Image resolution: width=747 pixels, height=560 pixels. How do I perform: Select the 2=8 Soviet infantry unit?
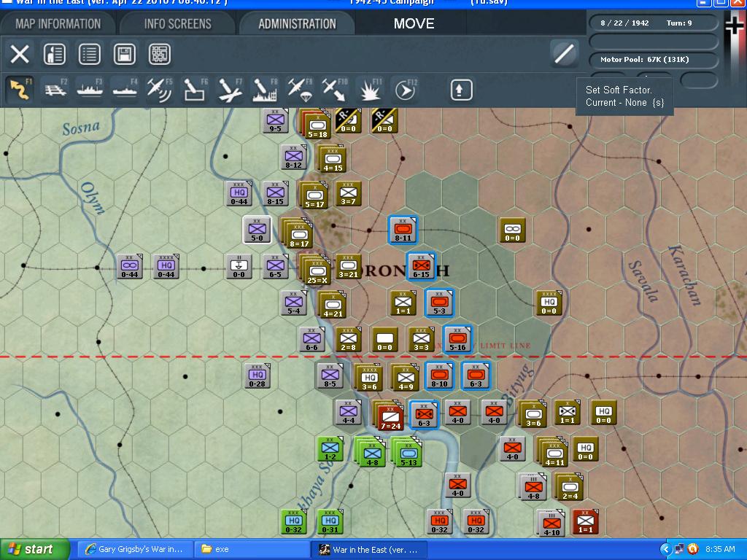pos(348,338)
